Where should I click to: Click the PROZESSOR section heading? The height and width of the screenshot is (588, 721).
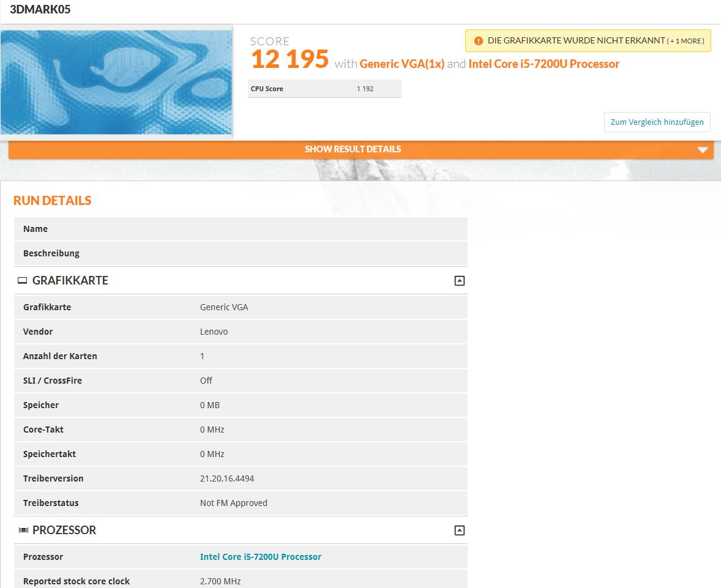pyautogui.click(x=64, y=530)
